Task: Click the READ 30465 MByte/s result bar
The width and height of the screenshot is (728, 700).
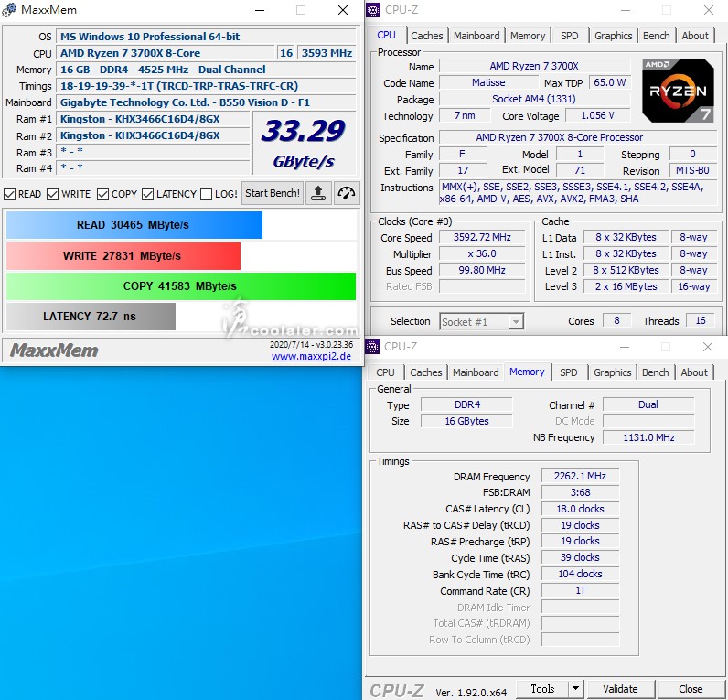Action: click(134, 225)
